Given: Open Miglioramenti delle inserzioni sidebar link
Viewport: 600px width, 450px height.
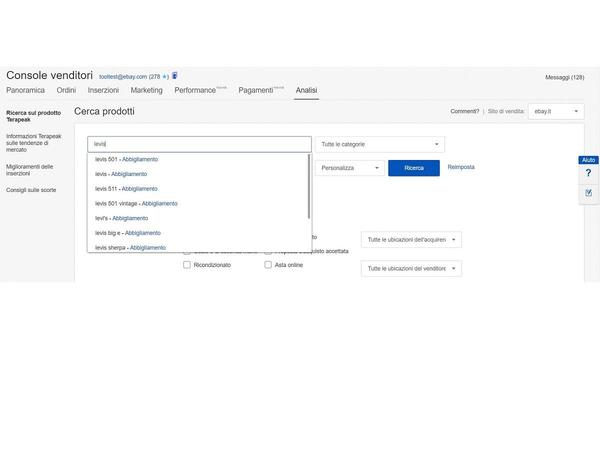Looking at the screenshot, I should [x=29, y=170].
